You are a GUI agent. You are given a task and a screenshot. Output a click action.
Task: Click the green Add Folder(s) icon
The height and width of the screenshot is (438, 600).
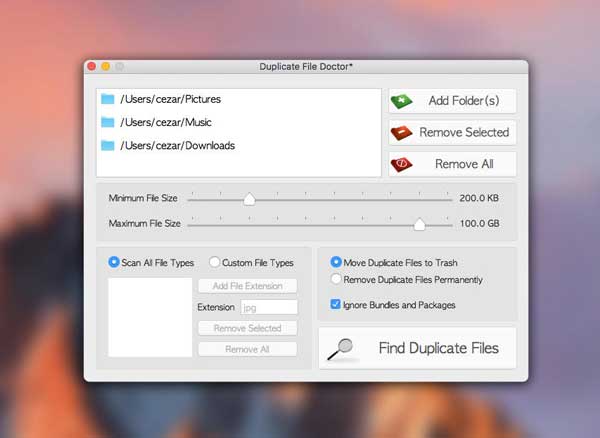click(401, 101)
